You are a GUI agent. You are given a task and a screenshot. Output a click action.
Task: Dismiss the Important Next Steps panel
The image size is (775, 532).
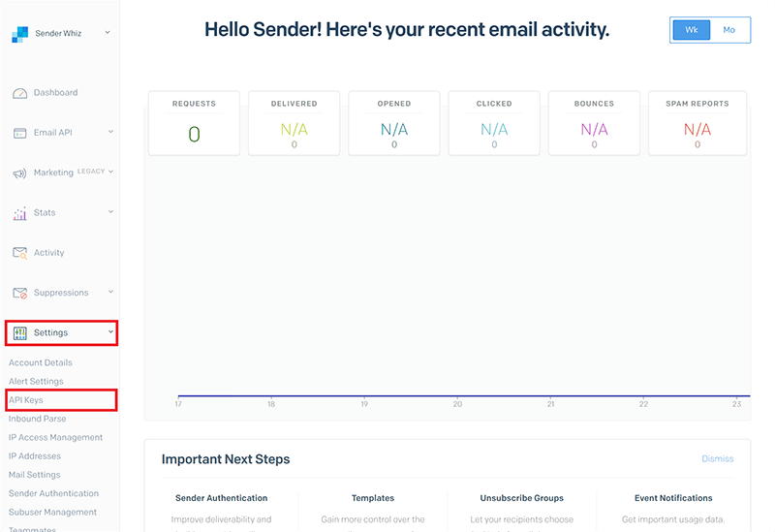717,458
